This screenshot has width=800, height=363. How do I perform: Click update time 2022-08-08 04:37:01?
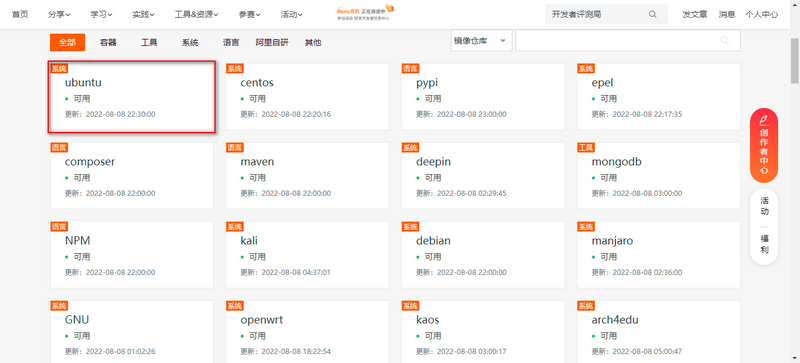click(x=296, y=273)
